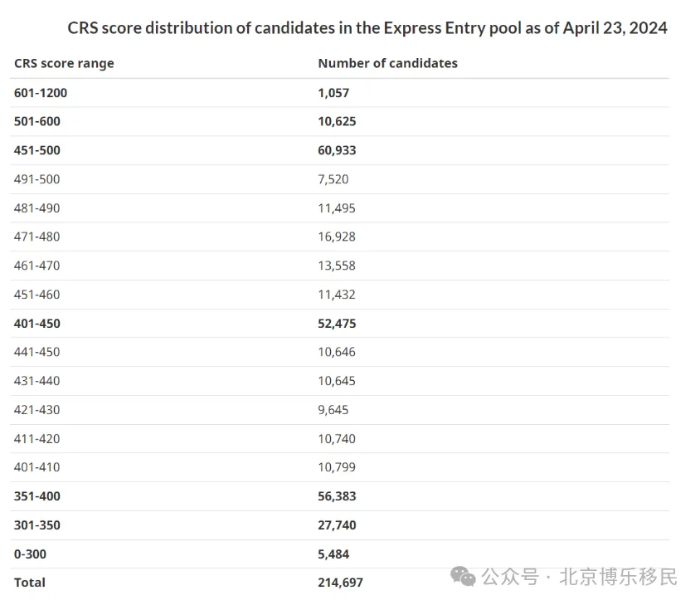Click the 16,928 candidates value
Image resolution: width=700 pixels, height=605 pixels.
(x=337, y=237)
